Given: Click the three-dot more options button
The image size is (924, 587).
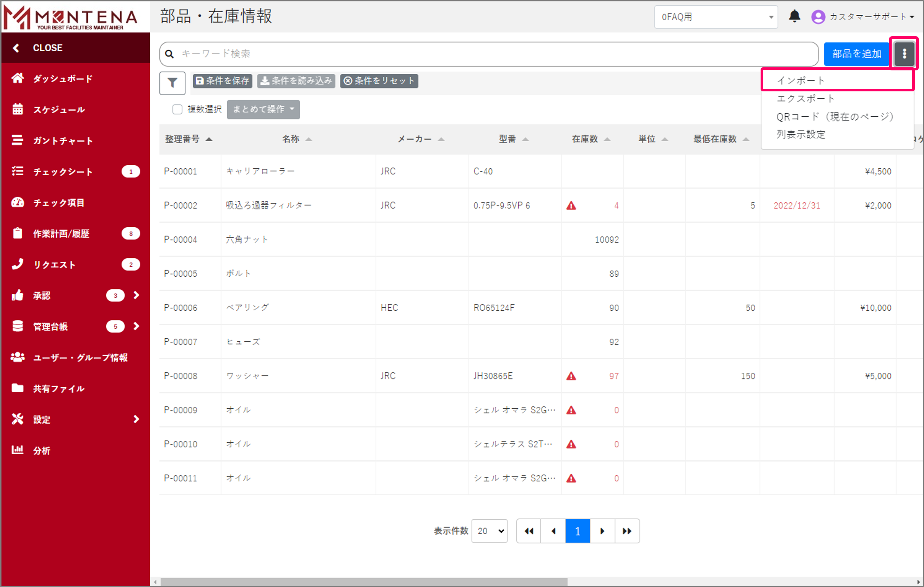Looking at the screenshot, I should tap(904, 54).
